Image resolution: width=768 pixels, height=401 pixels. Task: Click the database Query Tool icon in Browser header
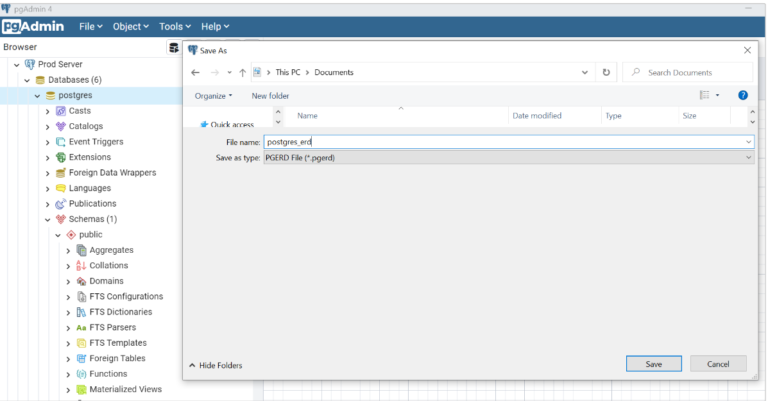click(173, 47)
